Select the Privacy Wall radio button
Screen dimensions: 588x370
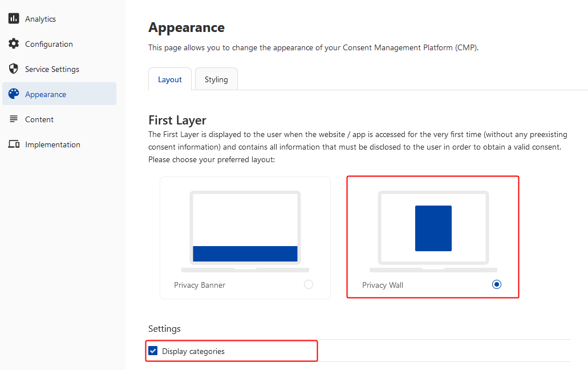coord(497,284)
